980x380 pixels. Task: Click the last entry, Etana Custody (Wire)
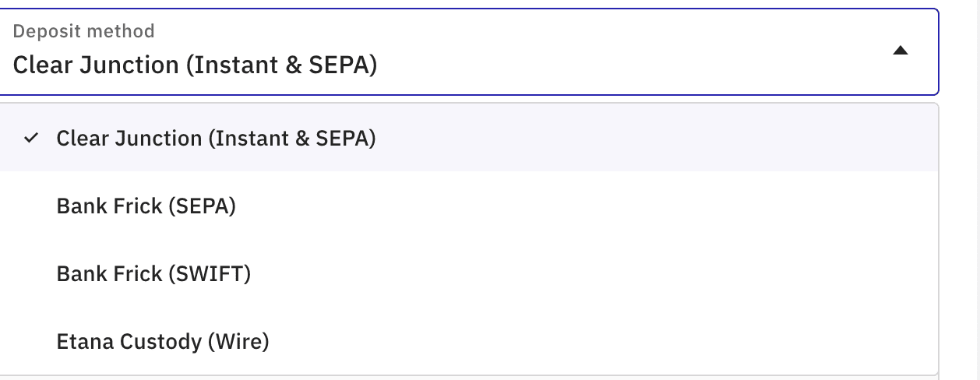[x=162, y=341]
